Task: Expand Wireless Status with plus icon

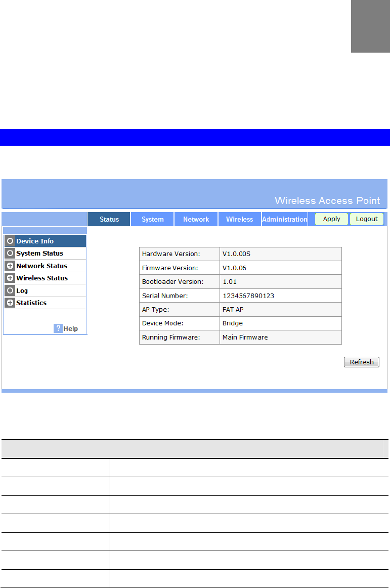Action: point(10,278)
